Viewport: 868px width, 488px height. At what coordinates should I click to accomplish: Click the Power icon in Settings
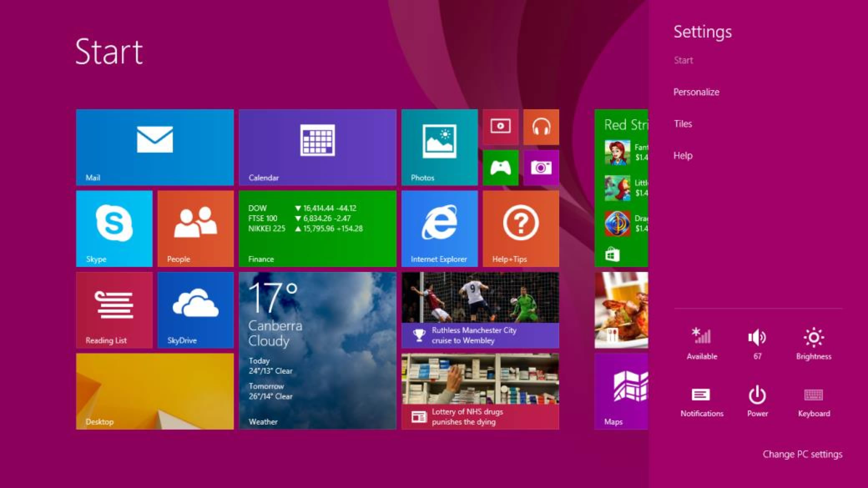(757, 394)
